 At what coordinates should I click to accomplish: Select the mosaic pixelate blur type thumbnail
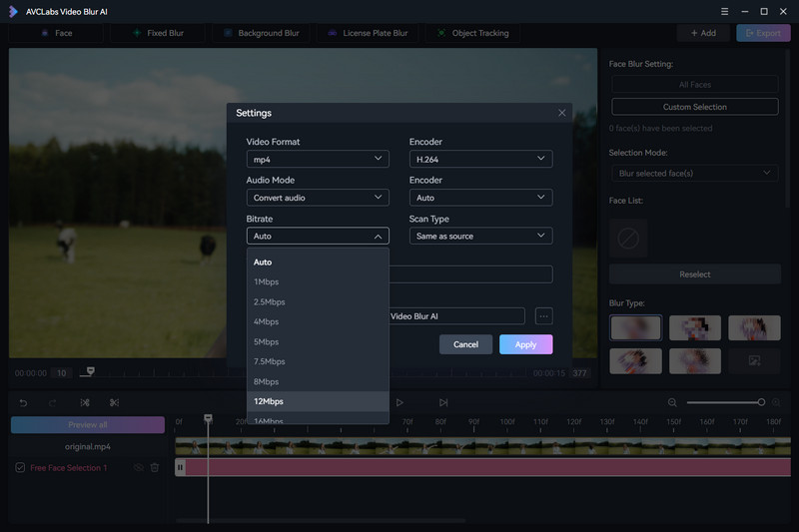[695, 327]
